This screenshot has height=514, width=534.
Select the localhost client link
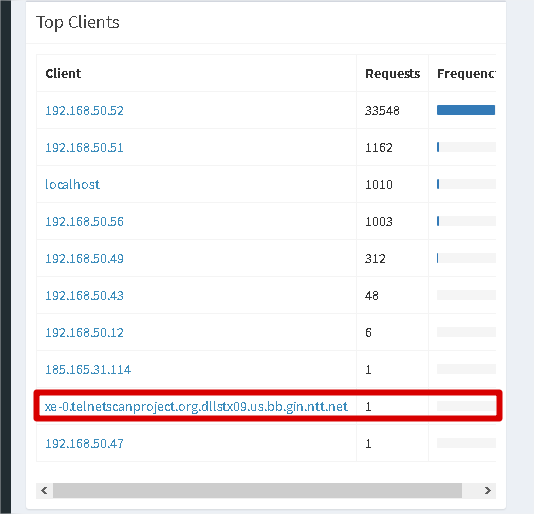pos(73,185)
